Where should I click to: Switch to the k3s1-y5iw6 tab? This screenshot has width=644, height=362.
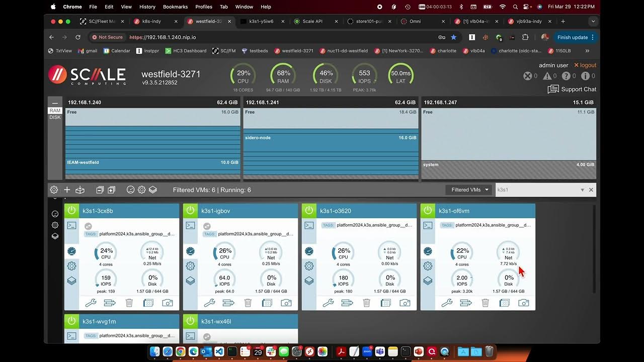[262, 22]
